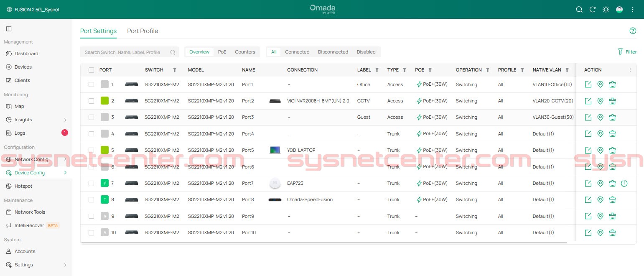This screenshot has width=644, height=276.
Task: Select the checkbox for port 8
Action: point(91,199)
